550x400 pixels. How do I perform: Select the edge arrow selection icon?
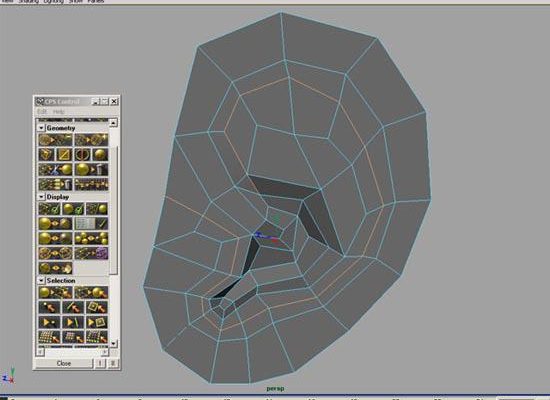click(73, 308)
